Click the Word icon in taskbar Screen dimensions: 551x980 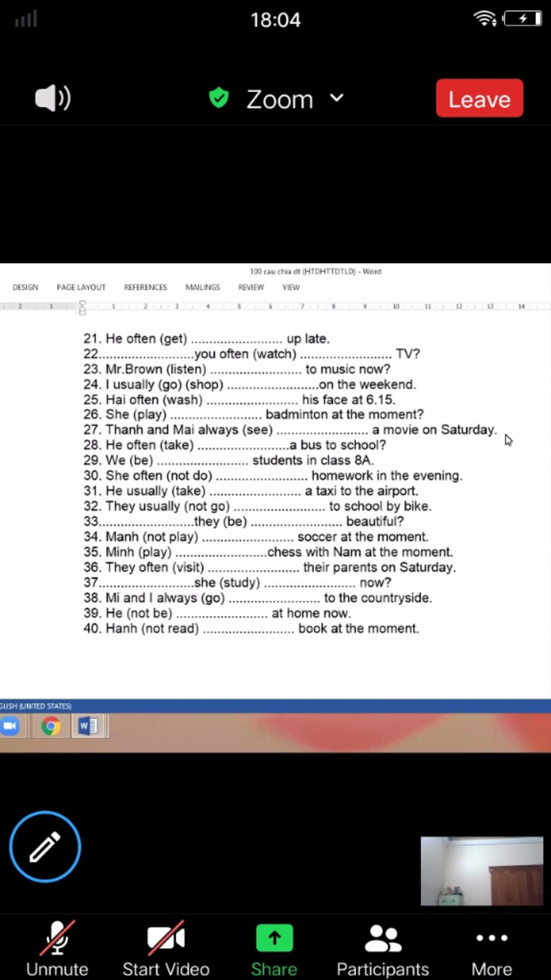88,726
